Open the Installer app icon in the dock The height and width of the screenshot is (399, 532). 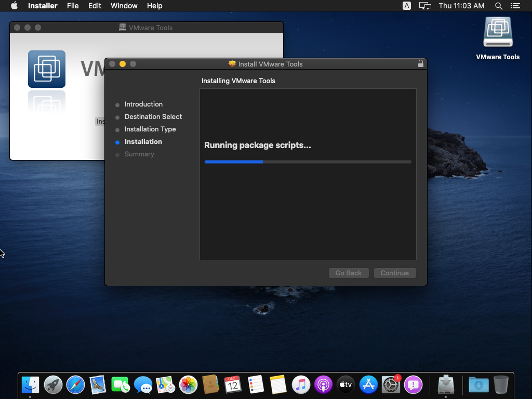point(446,384)
